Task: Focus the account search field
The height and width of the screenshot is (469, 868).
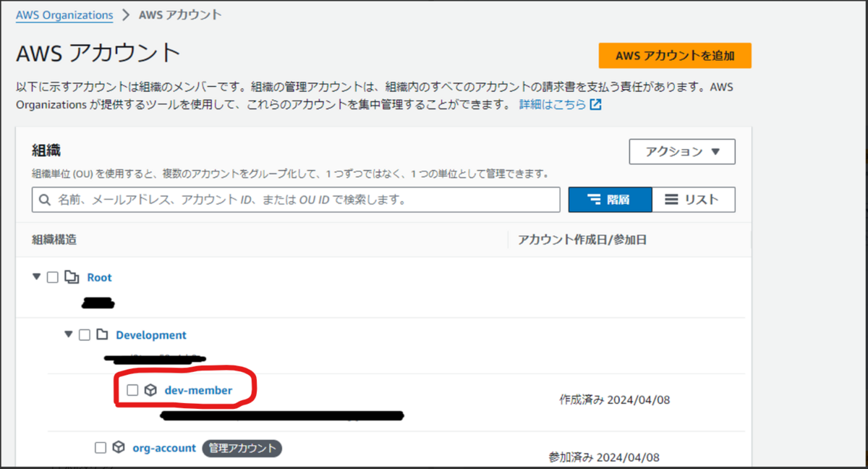Action: click(x=296, y=200)
